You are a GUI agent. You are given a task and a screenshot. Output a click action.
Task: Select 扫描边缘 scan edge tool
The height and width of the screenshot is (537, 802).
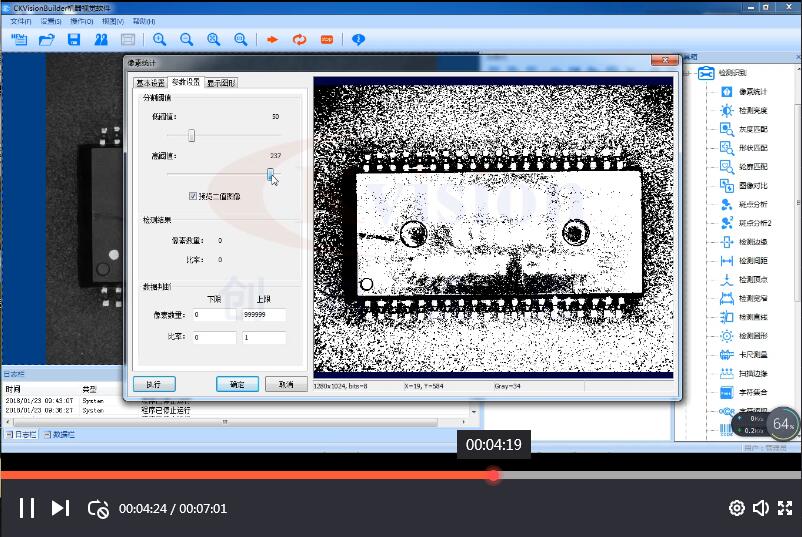click(x=744, y=373)
